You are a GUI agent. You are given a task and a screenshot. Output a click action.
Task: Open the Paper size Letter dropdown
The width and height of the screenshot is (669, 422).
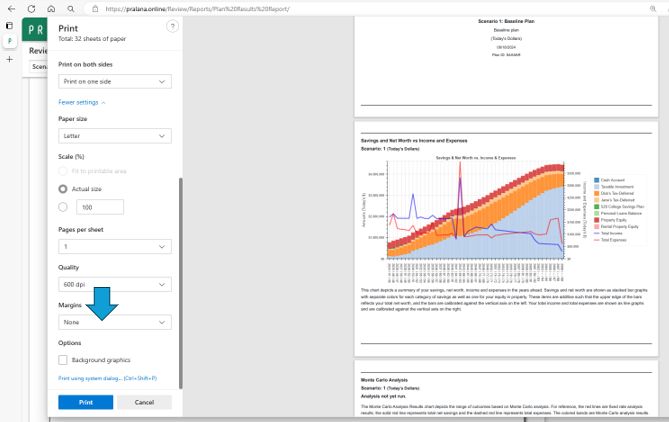[115, 136]
